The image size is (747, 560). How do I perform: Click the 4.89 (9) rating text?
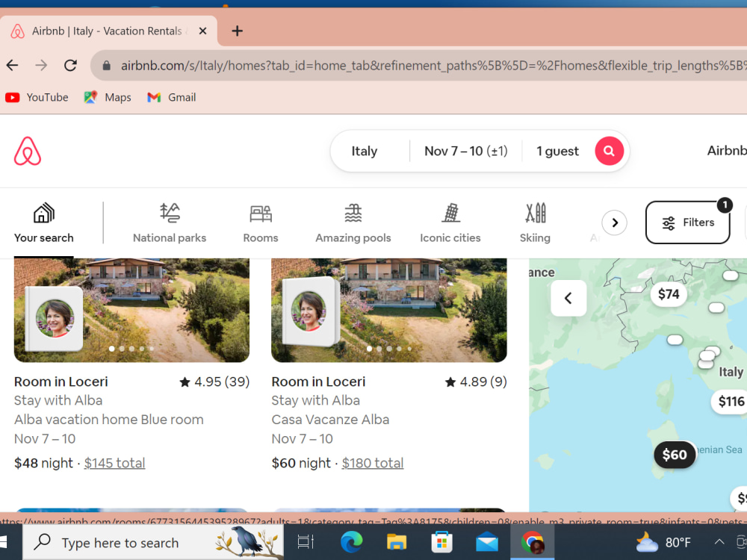click(x=476, y=382)
